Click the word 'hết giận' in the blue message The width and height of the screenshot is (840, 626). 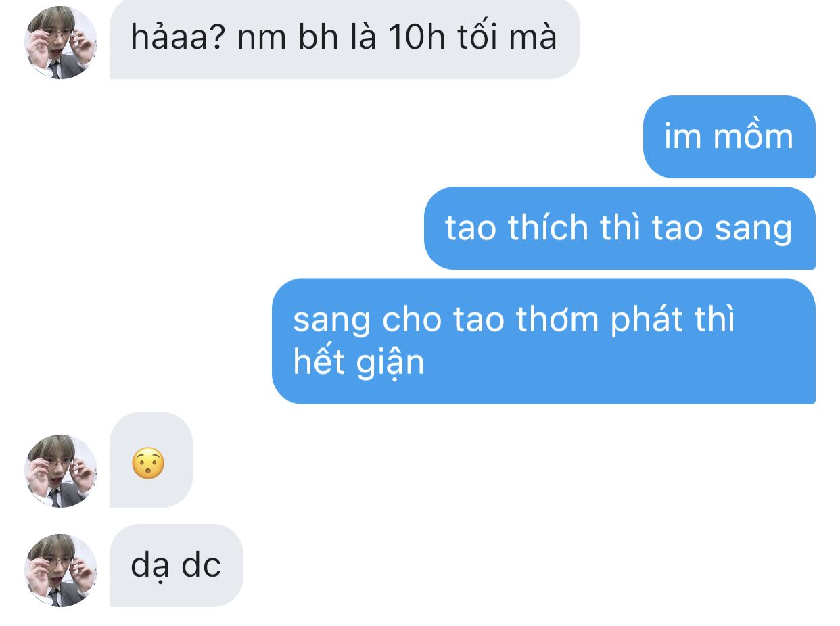coord(358,364)
